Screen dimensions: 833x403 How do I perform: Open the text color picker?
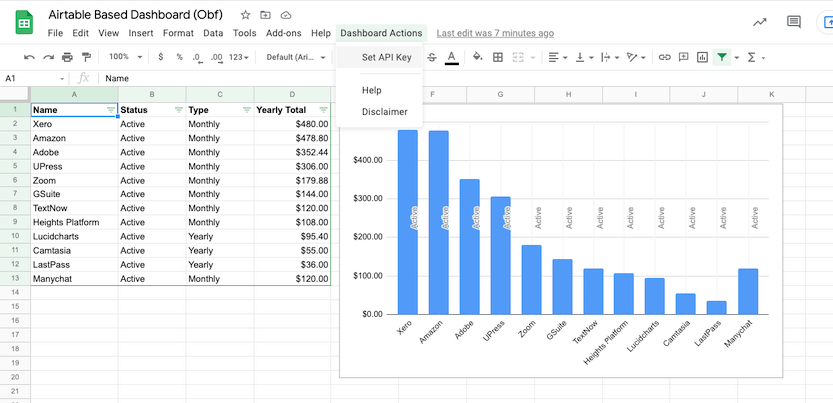click(x=452, y=57)
